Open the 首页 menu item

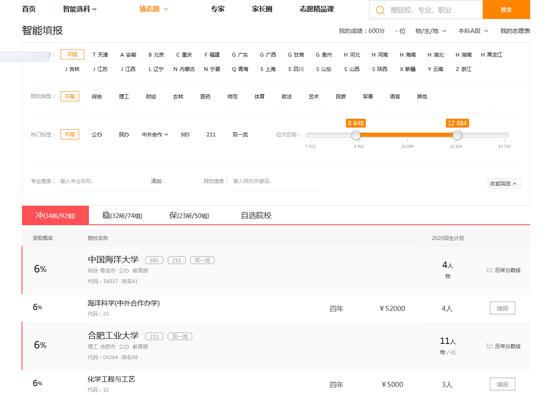click(x=29, y=9)
